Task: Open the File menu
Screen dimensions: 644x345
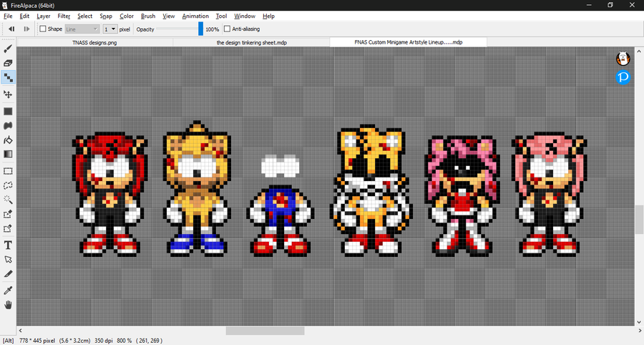Action: [x=8, y=16]
